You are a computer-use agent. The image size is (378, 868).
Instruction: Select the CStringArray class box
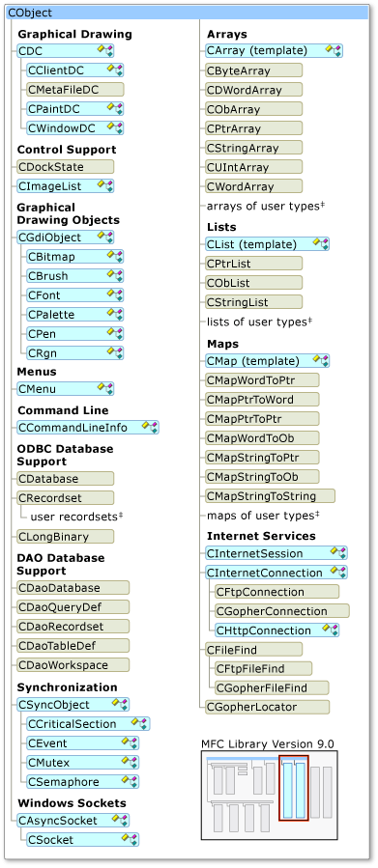tap(254, 148)
